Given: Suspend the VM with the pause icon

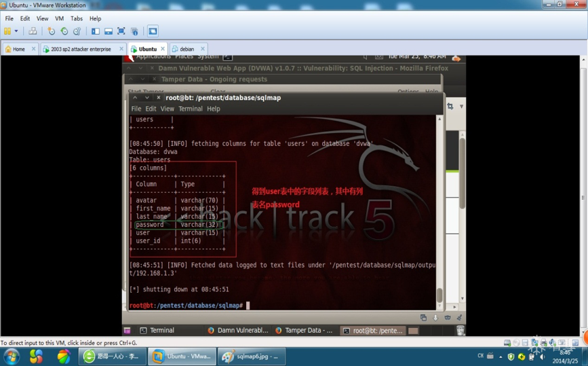Looking at the screenshot, I should [7, 31].
